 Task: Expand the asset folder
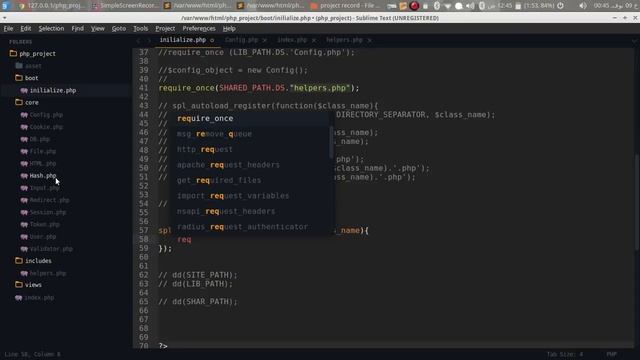[x=29, y=66]
